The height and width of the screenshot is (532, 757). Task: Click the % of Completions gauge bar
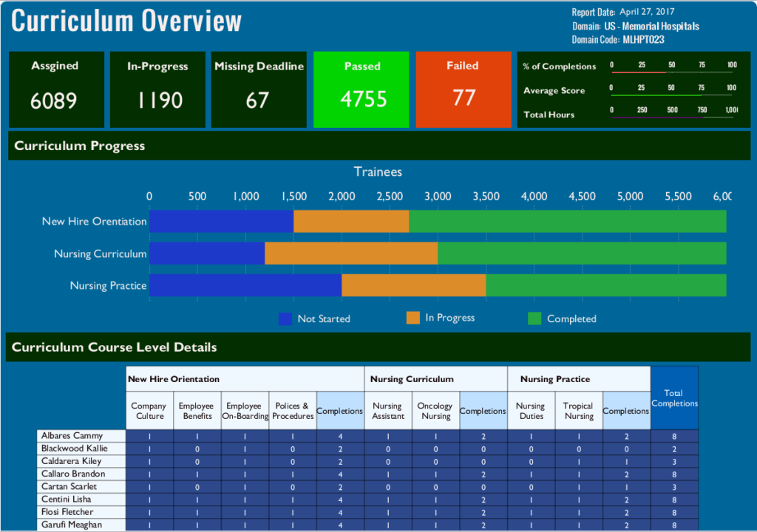673,72
